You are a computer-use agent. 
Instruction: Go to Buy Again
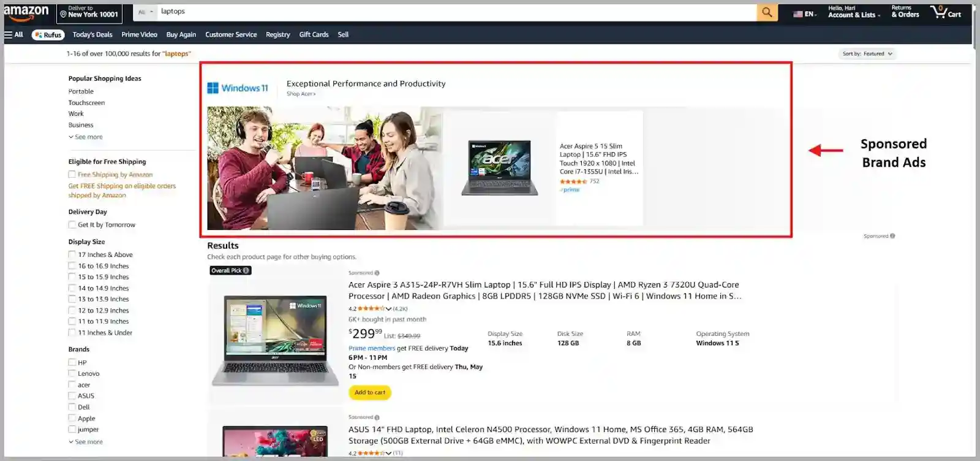[x=181, y=35]
